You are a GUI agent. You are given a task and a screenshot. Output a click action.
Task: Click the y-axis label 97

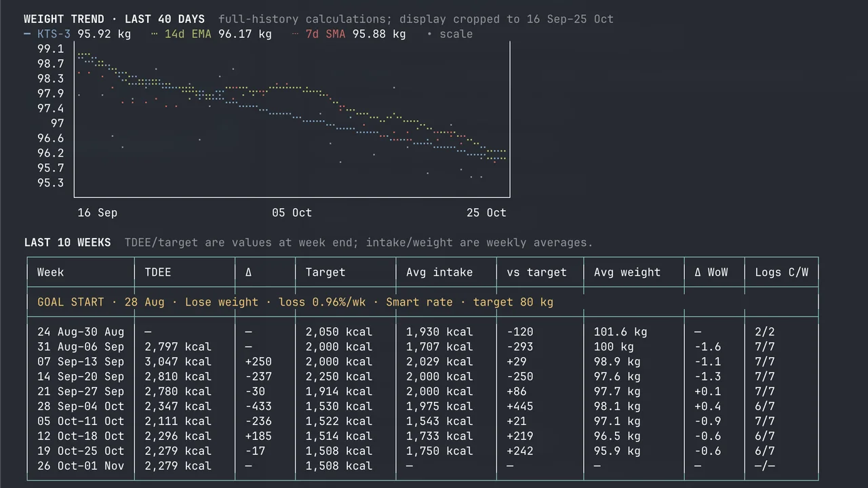[58, 123]
